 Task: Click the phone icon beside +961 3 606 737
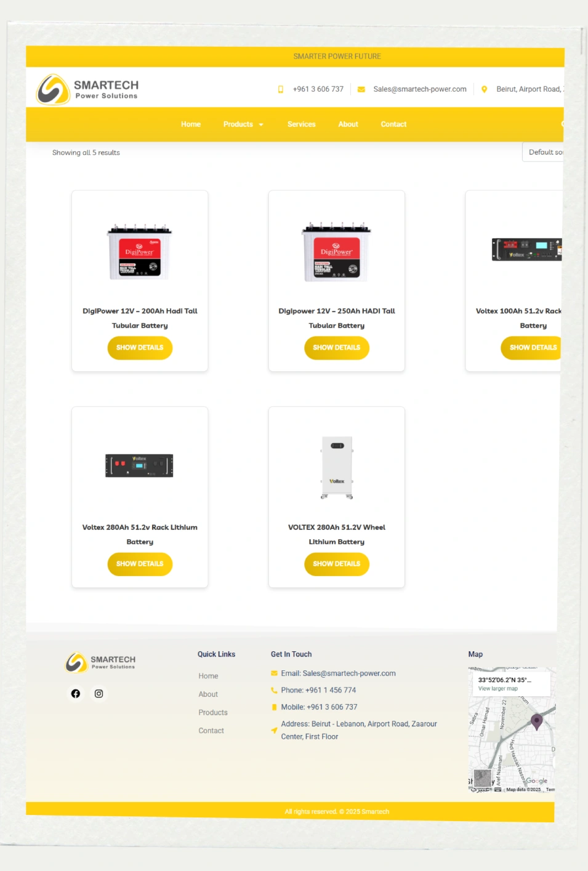pyautogui.click(x=281, y=89)
